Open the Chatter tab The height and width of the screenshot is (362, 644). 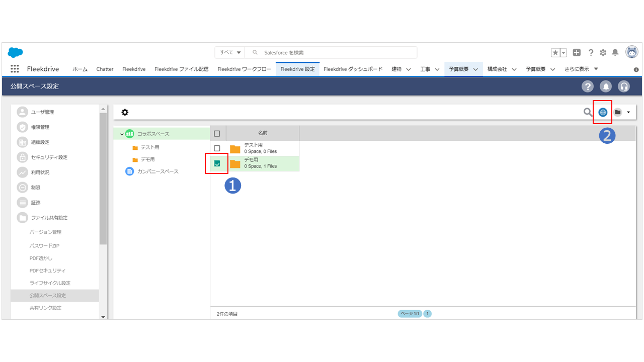pyautogui.click(x=105, y=69)
